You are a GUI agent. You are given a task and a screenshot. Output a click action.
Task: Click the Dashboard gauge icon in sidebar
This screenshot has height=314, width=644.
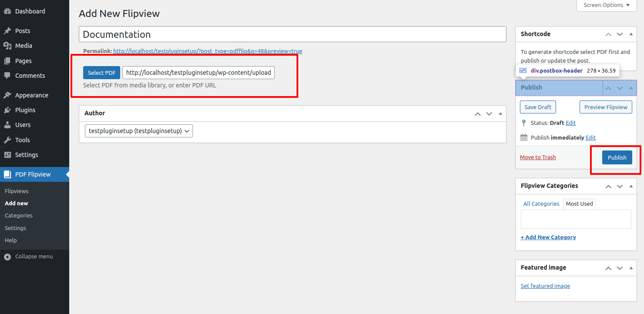point(7,11)
